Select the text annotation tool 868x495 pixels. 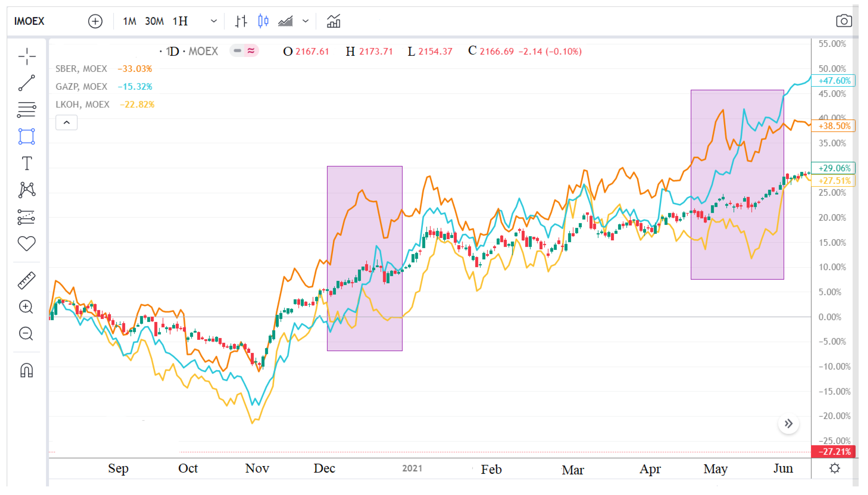[27, 163]
